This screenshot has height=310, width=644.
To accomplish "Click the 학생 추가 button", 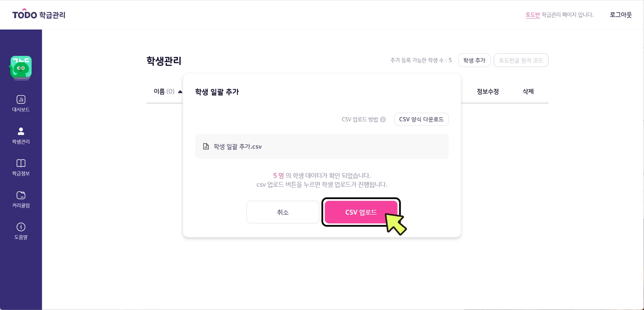I will (x=474, y=60).
